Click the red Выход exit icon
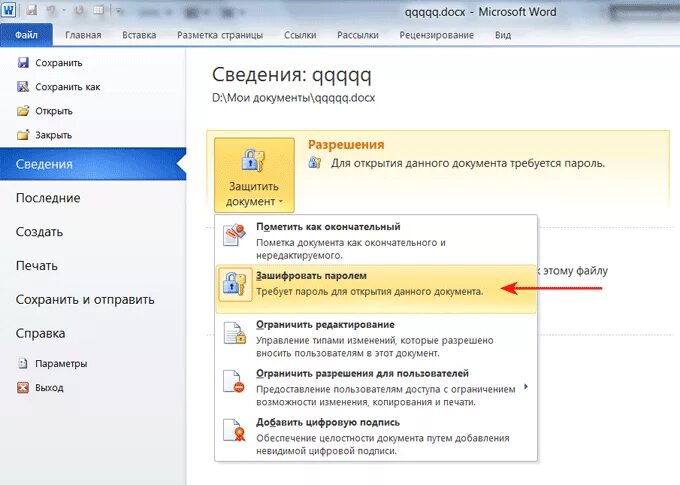Image resolution: width=680 pixels, height=485 pixels. point(23,387)
